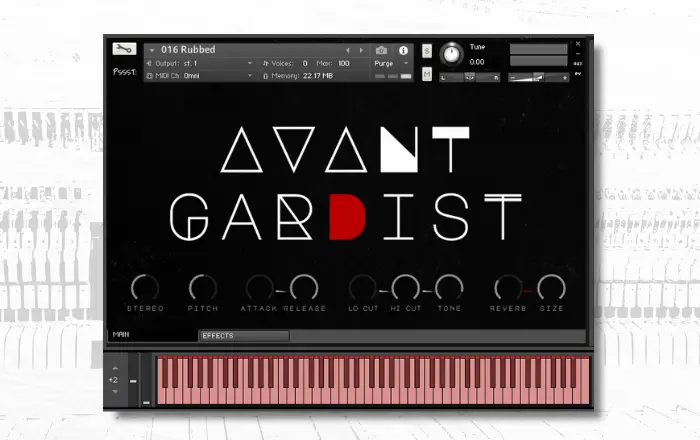
Task: Go to the next instrument preset arrow
Action: [x=361, y=50]
